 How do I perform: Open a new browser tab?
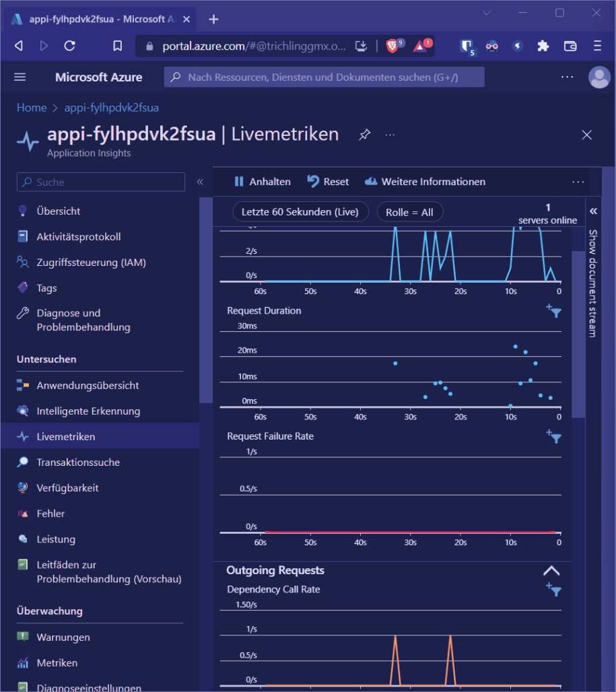point(213,20)
